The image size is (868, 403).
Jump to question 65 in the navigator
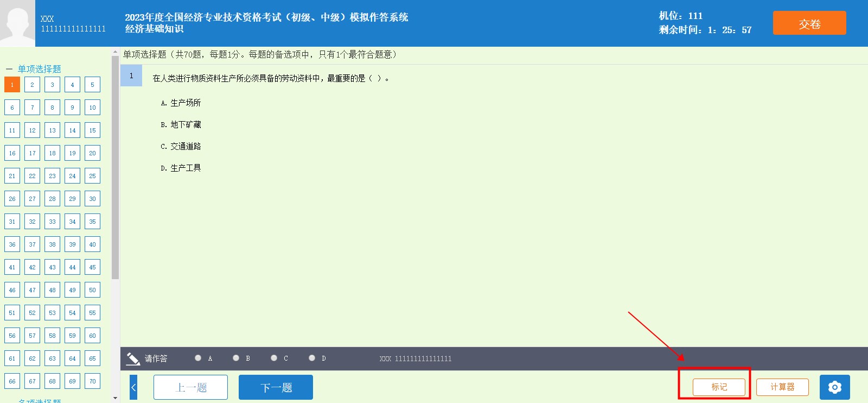coord(92,358)
